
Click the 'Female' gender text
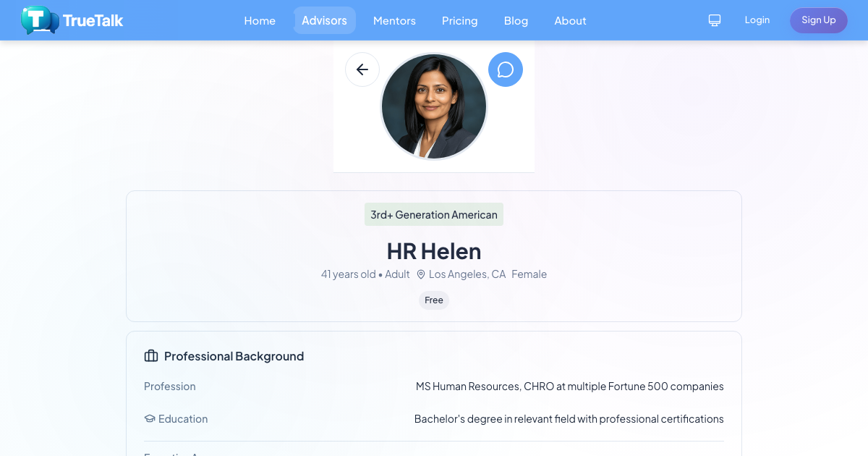coord(529,274)
